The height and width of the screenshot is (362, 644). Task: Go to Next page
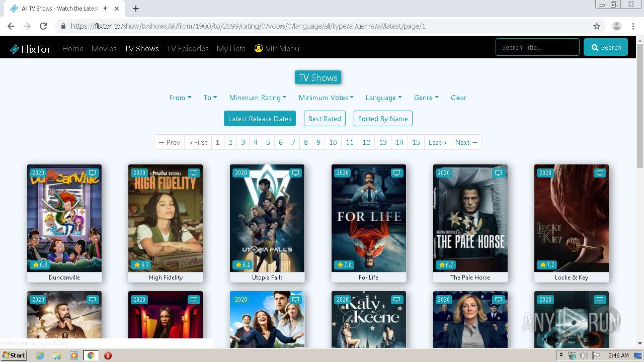coord(466,142)
